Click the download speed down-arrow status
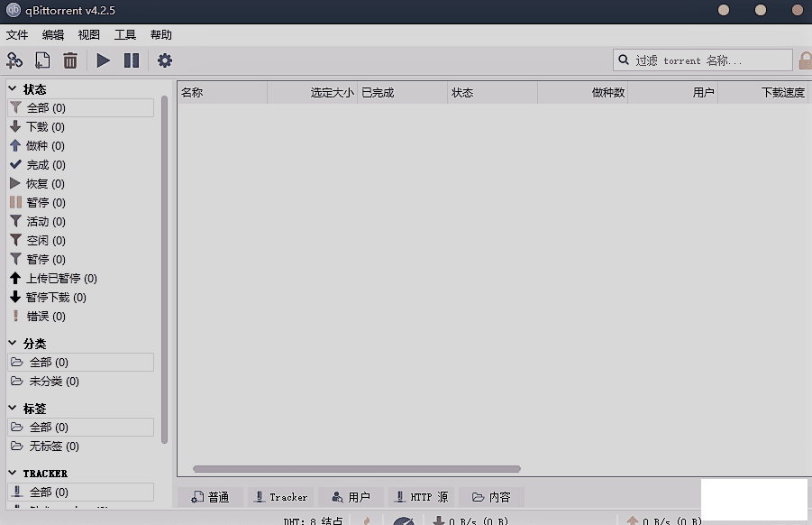812x525 pixels. [x=470, y=520]
